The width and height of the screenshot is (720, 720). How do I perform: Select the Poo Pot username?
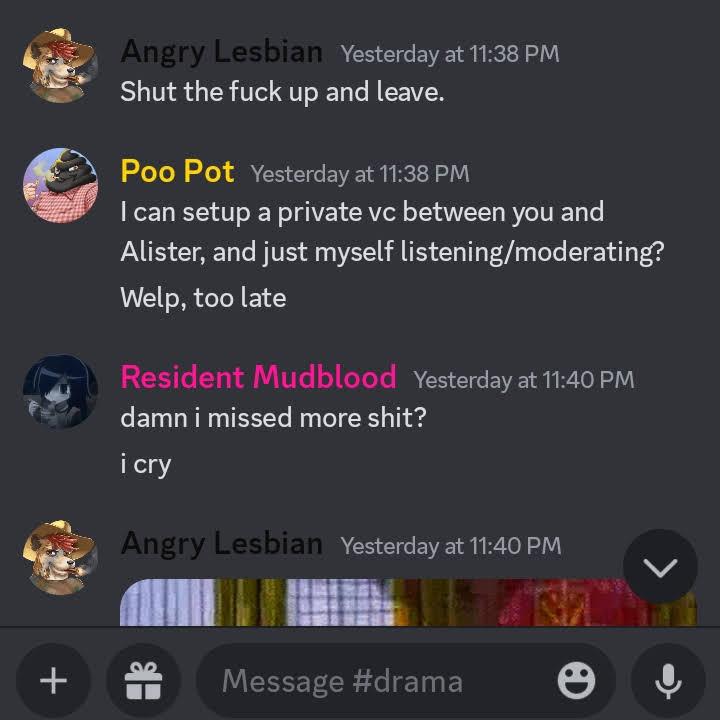click(x=178, y=171)
